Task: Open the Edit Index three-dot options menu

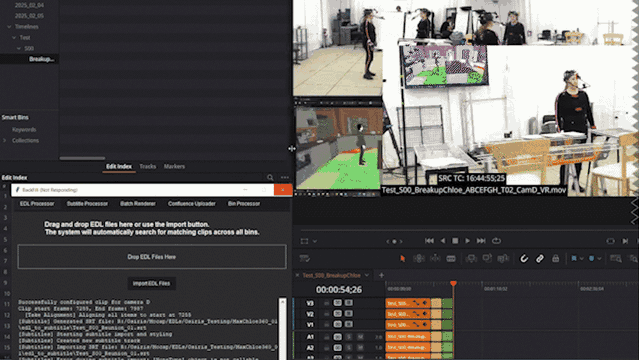Action: click(x=284, y=178)
